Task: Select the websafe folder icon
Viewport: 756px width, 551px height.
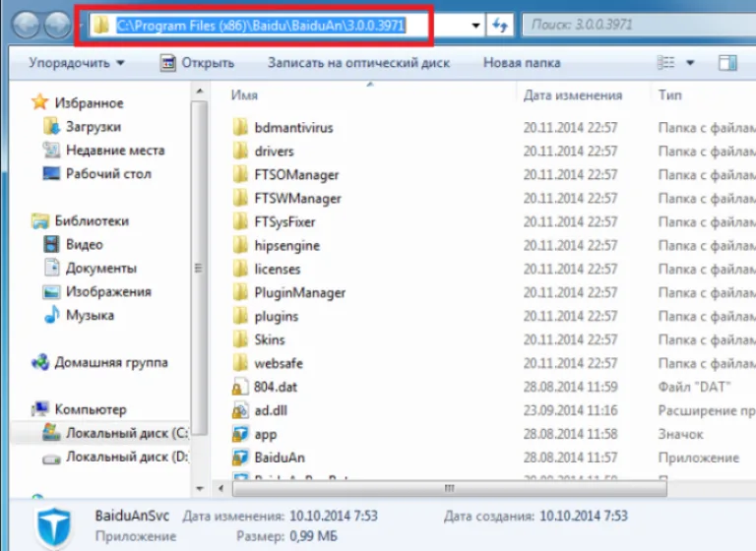Action: 240,363
